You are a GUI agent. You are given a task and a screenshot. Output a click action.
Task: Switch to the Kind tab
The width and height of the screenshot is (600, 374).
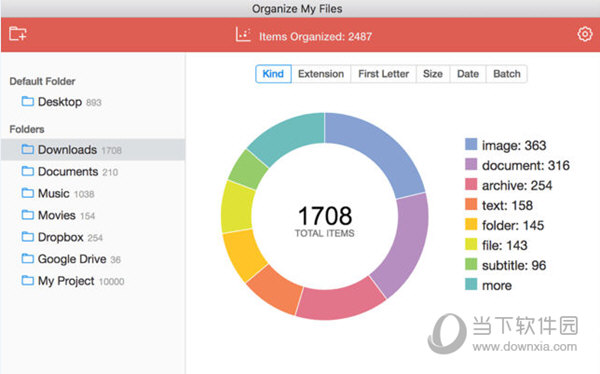coord(273,74)
